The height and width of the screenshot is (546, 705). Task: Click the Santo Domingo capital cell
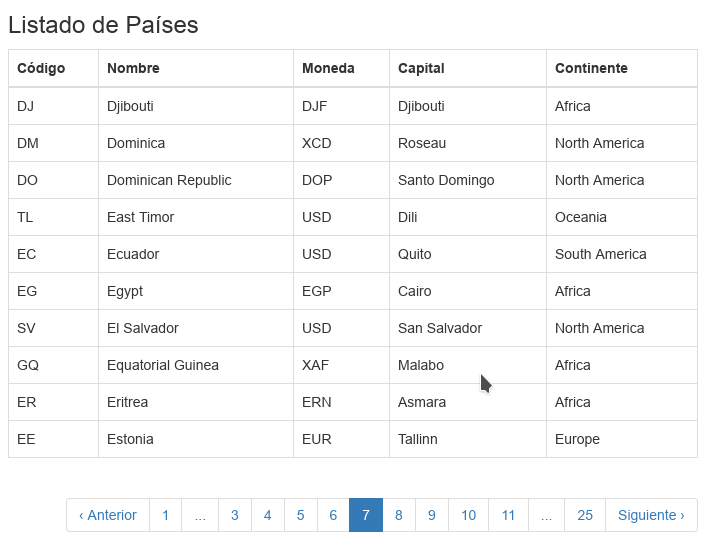point(446,180)
